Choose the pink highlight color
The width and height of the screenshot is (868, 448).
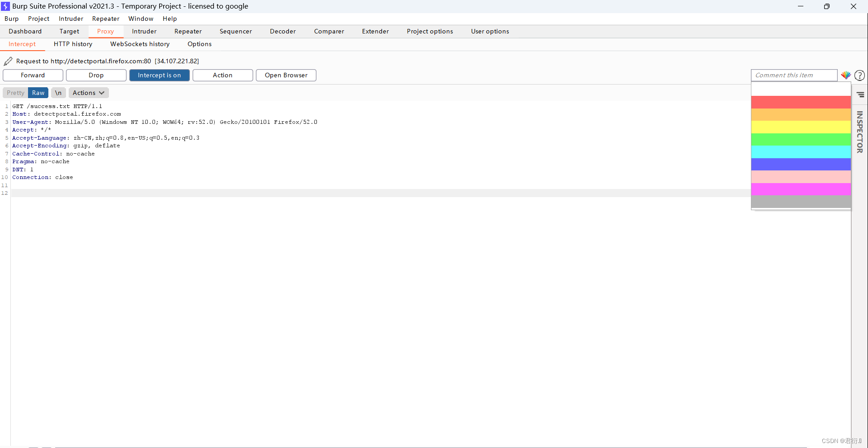(x=801, y=177)
